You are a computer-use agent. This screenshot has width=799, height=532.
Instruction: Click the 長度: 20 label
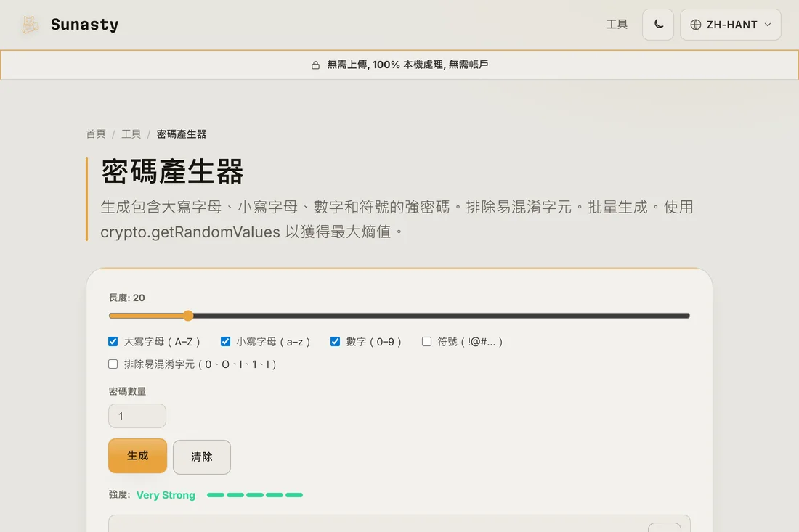[x=127, y=298]
